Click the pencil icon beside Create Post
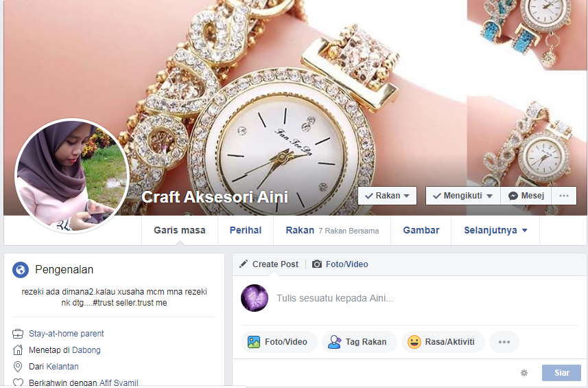The width and height of the screenshot is (588, 388). 244,264
